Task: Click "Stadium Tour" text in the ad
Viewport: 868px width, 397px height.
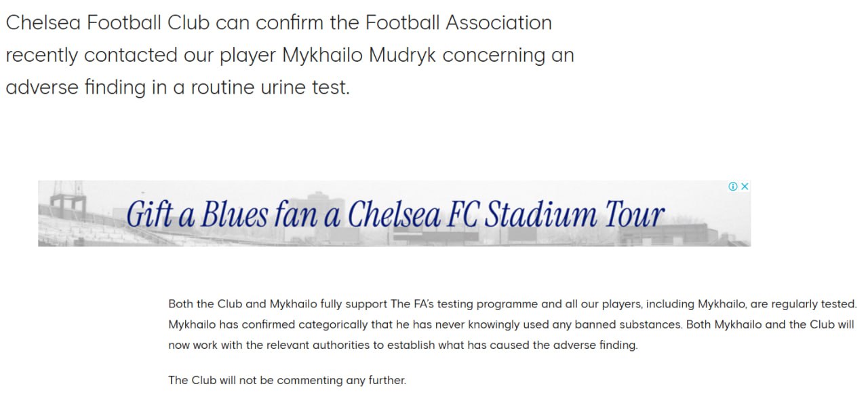Action: [574, 215]
